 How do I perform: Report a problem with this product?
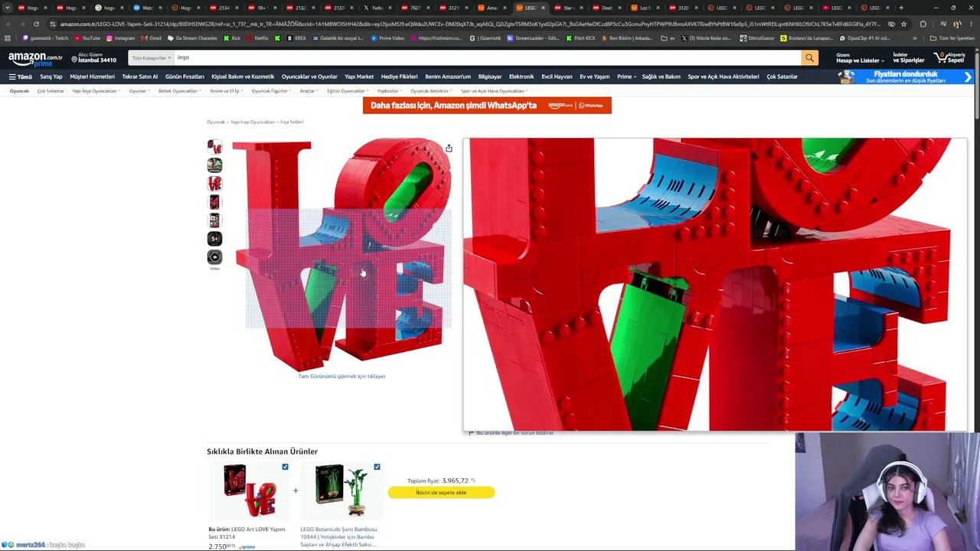[511, 433]
